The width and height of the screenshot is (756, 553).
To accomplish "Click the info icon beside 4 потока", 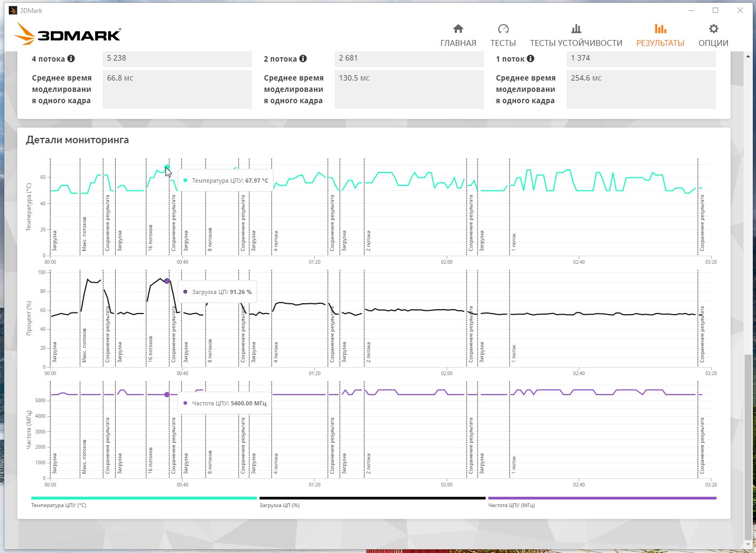I will point(71,58).
